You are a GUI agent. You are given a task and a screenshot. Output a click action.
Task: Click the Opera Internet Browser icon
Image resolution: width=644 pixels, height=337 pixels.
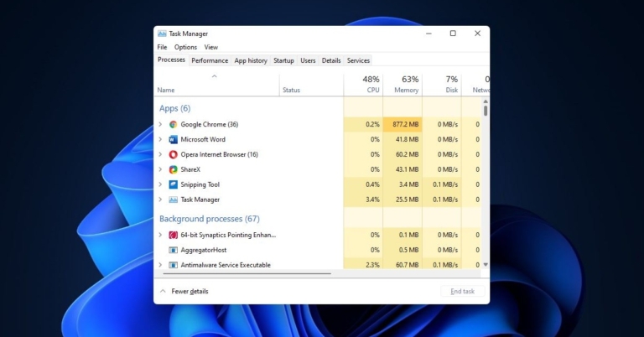pos(174,154)
